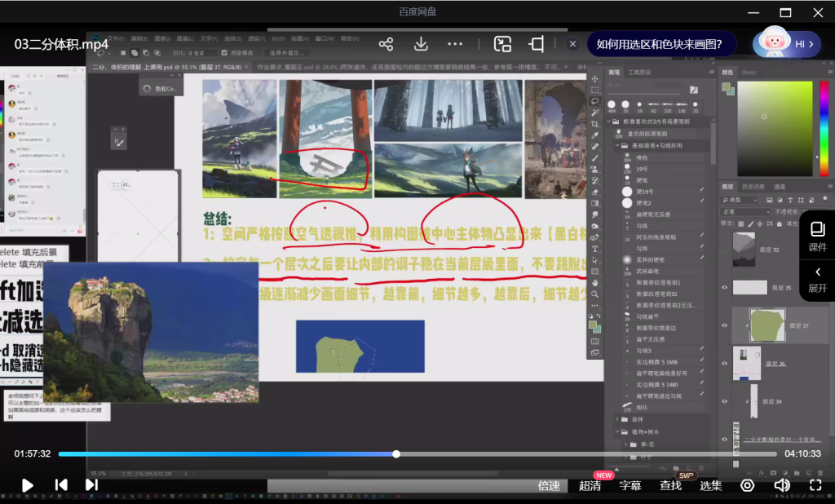Open the 超清 video quality menu

click(x=590, y=485)
